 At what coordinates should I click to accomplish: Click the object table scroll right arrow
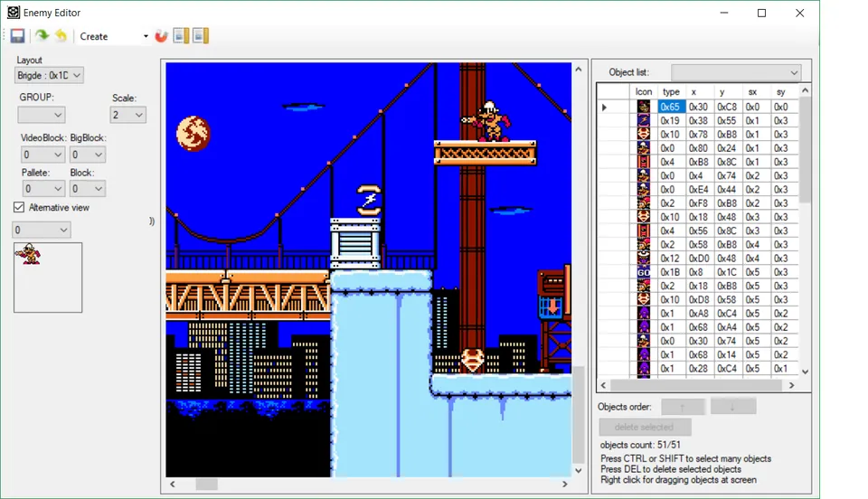(792, 385)
